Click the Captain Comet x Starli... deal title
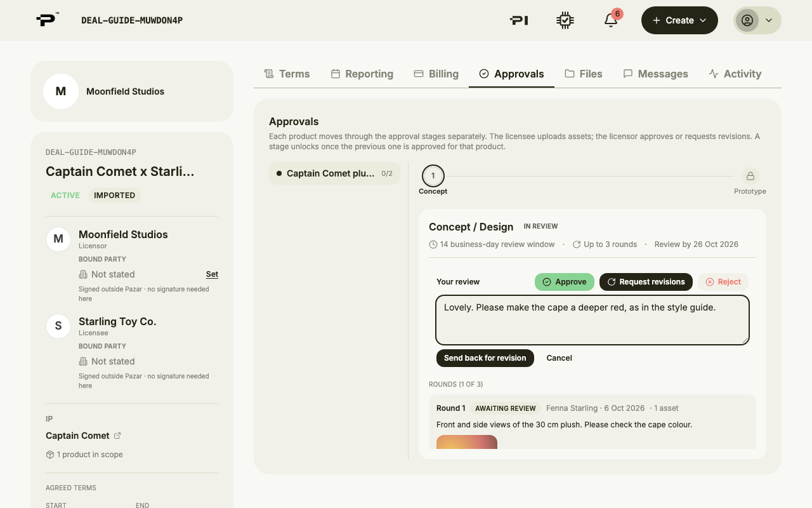The height and width of the screenshot is (508, 812). (120, 171)
